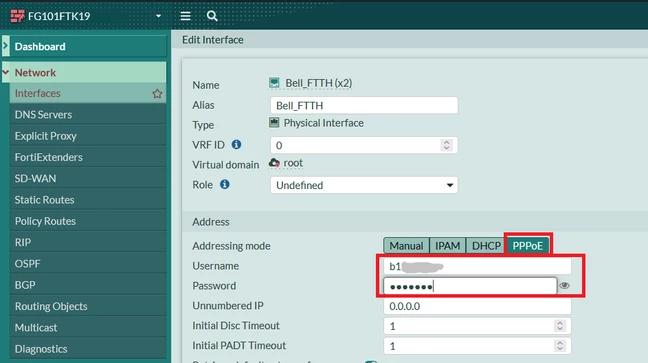Open Diagnostics menu item
The image size is (648, 363).
coord(88,349)
